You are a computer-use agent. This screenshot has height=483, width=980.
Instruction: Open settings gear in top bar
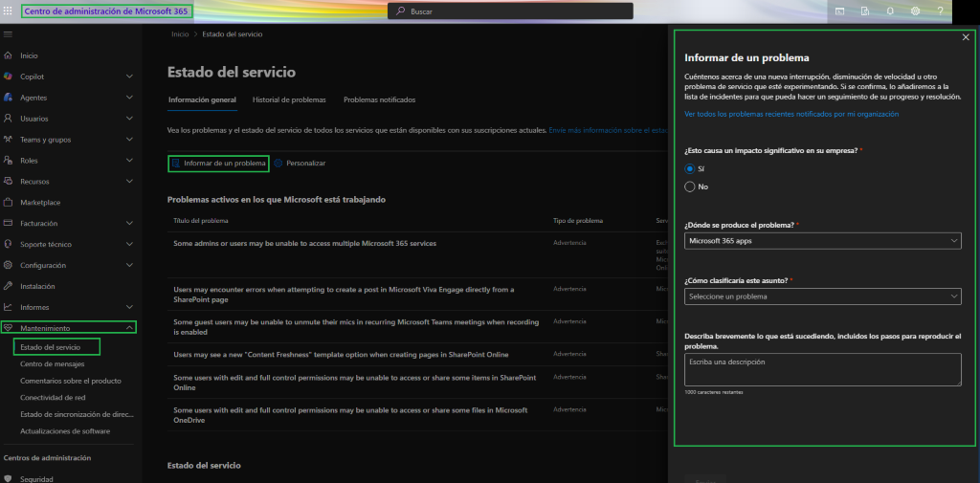coord(915,11)
